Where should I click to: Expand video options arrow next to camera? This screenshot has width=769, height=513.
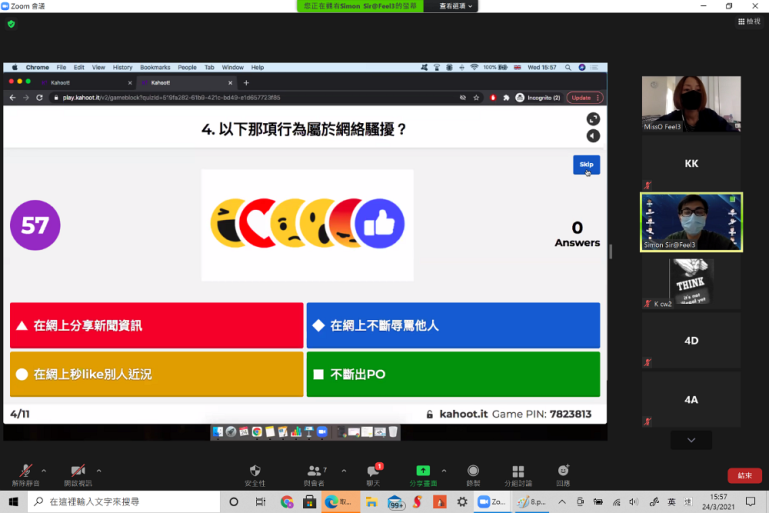coord(99,471)
